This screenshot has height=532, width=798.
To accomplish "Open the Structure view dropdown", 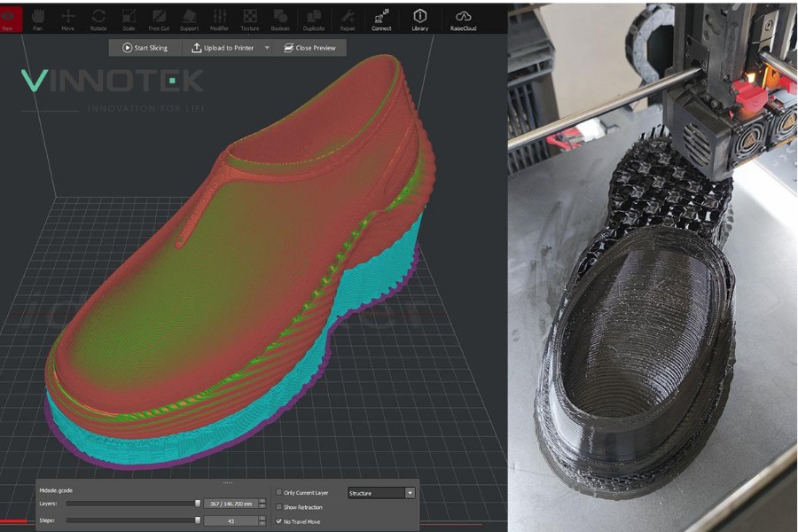I will pos(381,493).
